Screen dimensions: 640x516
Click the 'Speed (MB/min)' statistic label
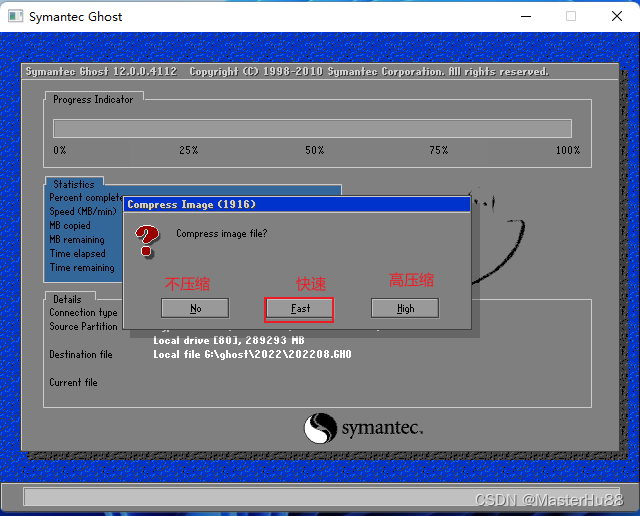click(x=83, y=211)
